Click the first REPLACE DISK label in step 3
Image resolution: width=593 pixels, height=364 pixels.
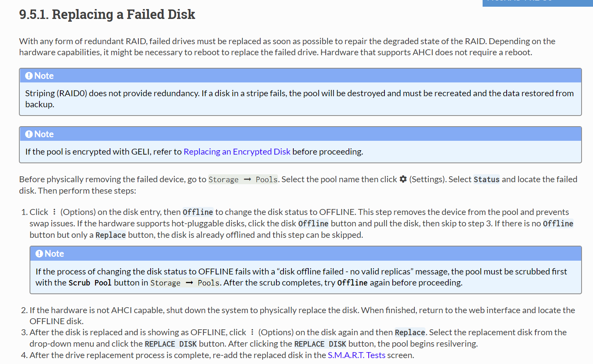tap(171, 344)
